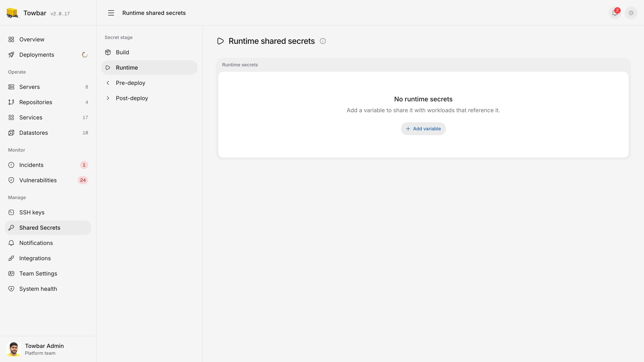
Task: Go to Services in the sidebar
Action: [x=48, y=117]
